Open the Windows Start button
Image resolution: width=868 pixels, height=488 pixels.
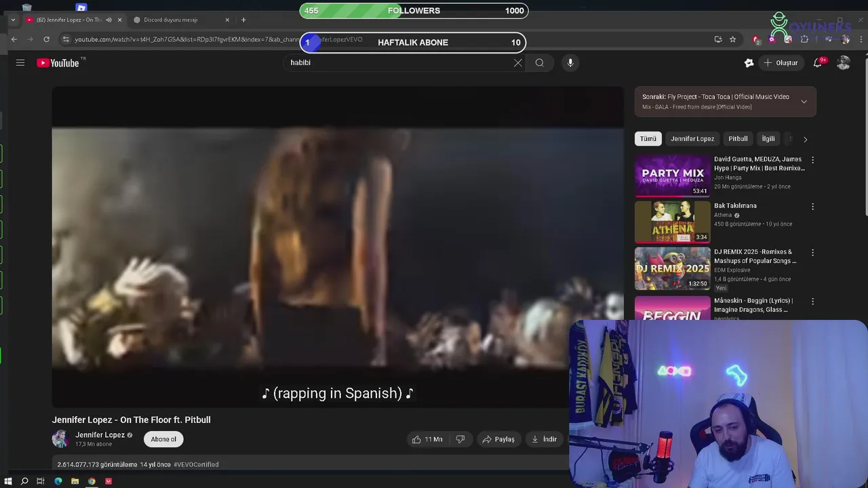[x=8, y=481]
